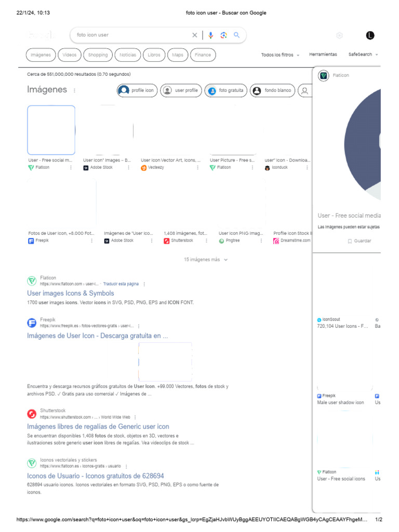
Task: Click into the foto icon user search field
Action: (x=132, y=35)
